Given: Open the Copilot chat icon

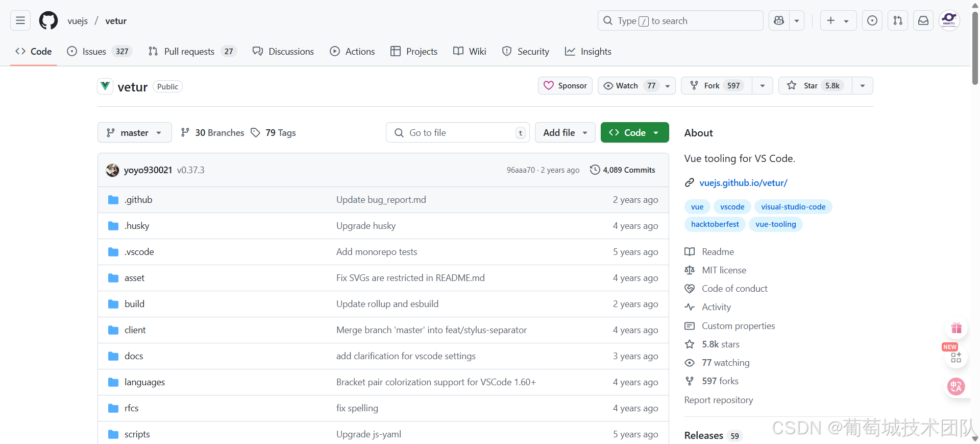Looking at the screenshot, I should click(x=779, y=20).
